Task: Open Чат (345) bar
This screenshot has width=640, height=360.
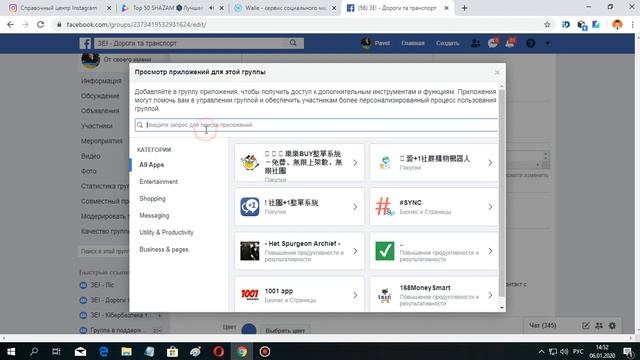Action: coord(542,325)
